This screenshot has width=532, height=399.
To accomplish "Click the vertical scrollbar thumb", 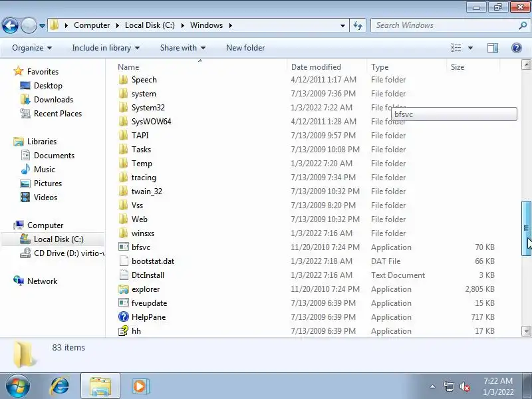I will point(526,228).
